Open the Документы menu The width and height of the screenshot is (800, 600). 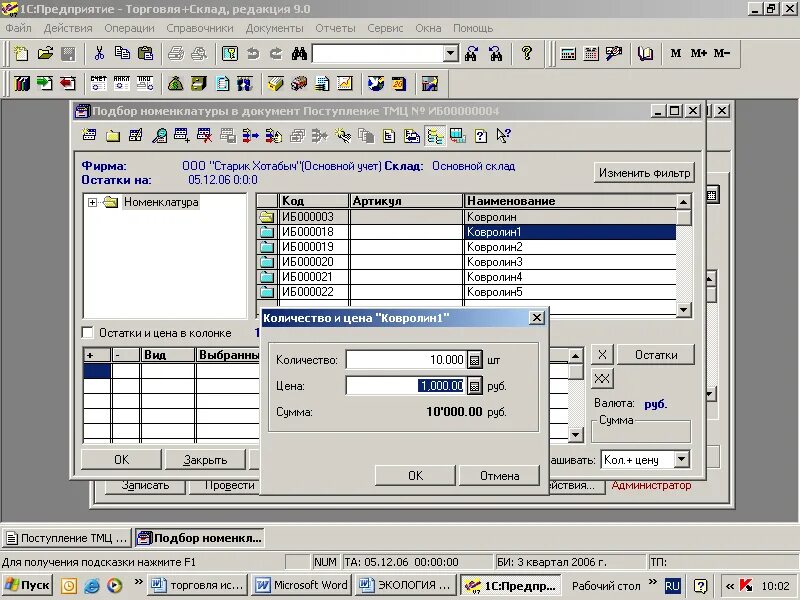click(274, 28)
